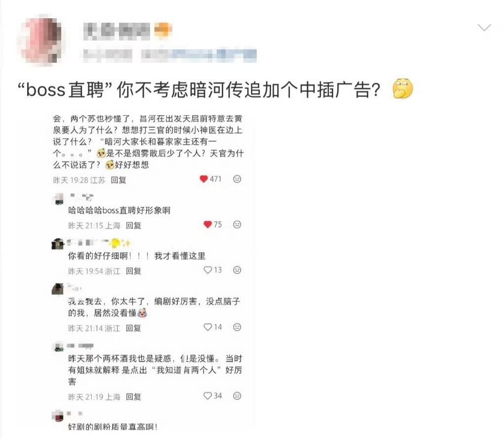Reply to the 21:15 Shanghai comment
This screenshot has width=504, height=439.
point(133,226)
